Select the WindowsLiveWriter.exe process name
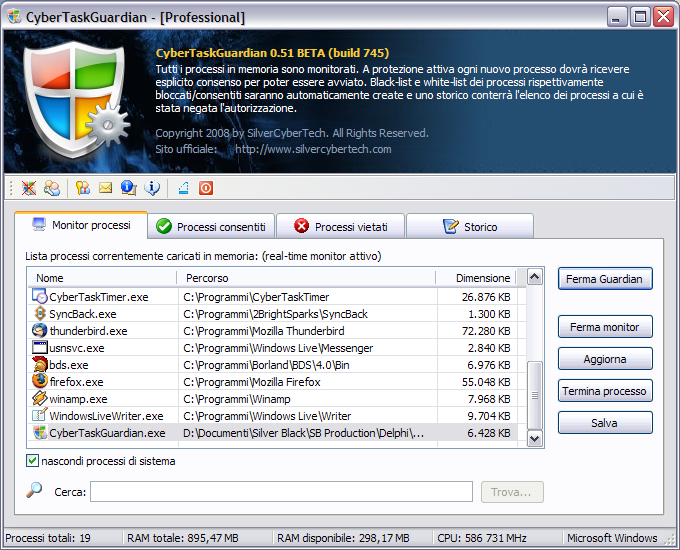Viewport: 680px width, 550px height. pos(106,416)
